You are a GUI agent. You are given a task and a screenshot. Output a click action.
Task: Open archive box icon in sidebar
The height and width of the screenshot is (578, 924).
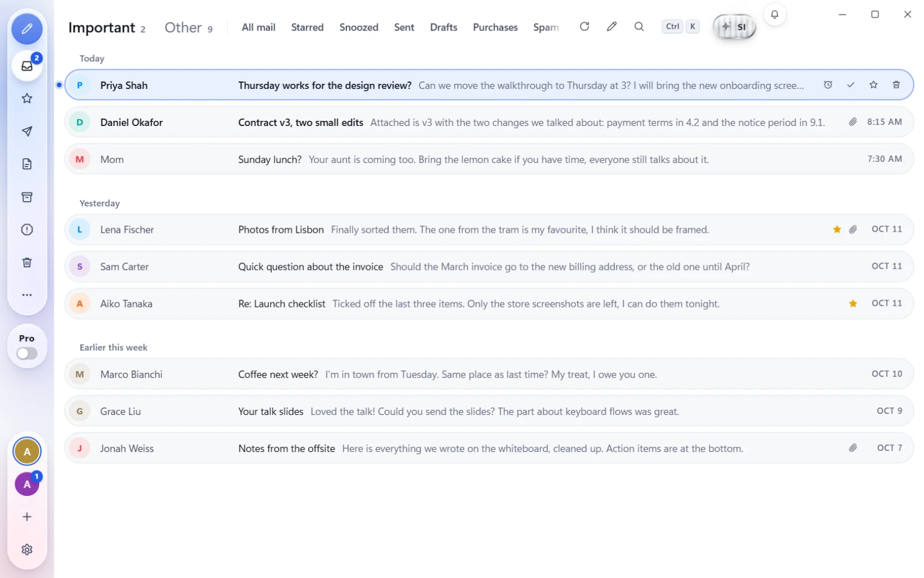[27, 197]
